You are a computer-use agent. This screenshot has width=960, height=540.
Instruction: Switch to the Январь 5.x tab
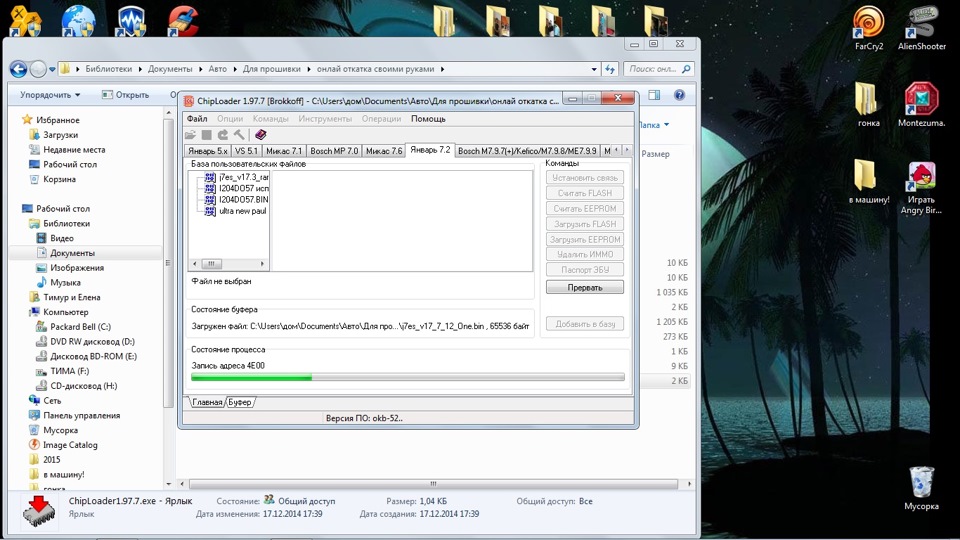[208, 151]
